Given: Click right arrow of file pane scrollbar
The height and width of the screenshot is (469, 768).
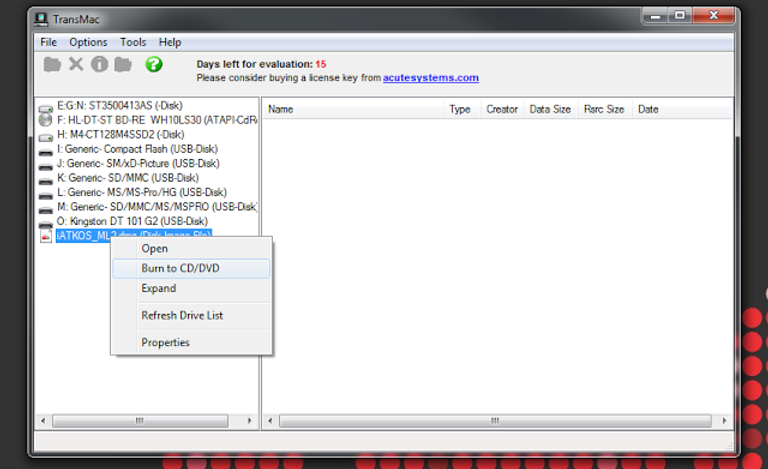Looking at the screenshot, I should click(x=724, y=421).
